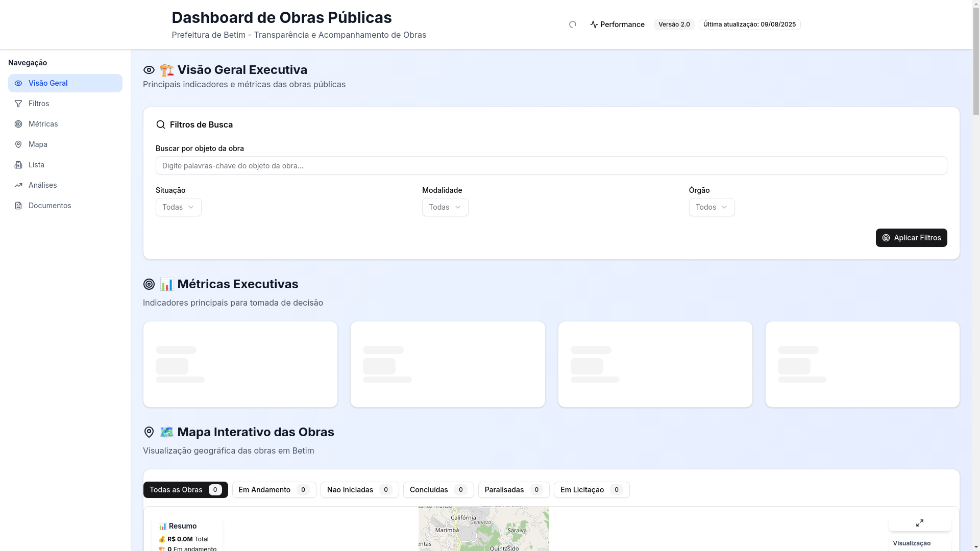Open Documentos navigation item
The height and width of the screenshot is (551, 980).
(65, 206)
